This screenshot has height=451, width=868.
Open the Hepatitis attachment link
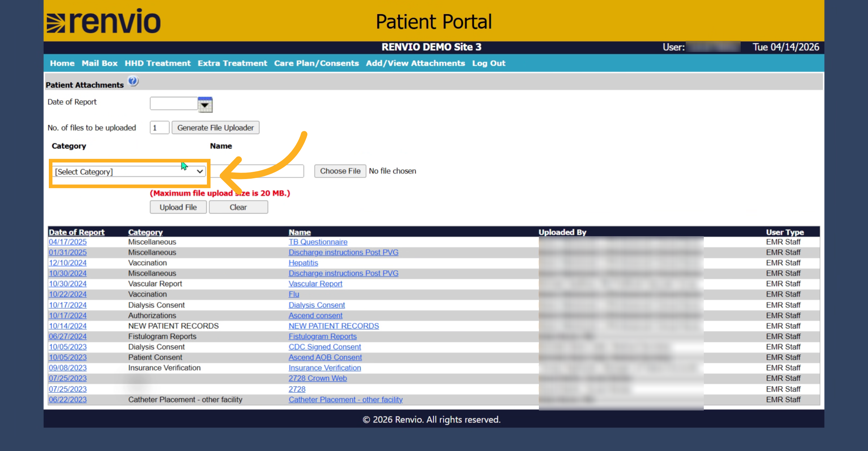(x=303, y=263)
